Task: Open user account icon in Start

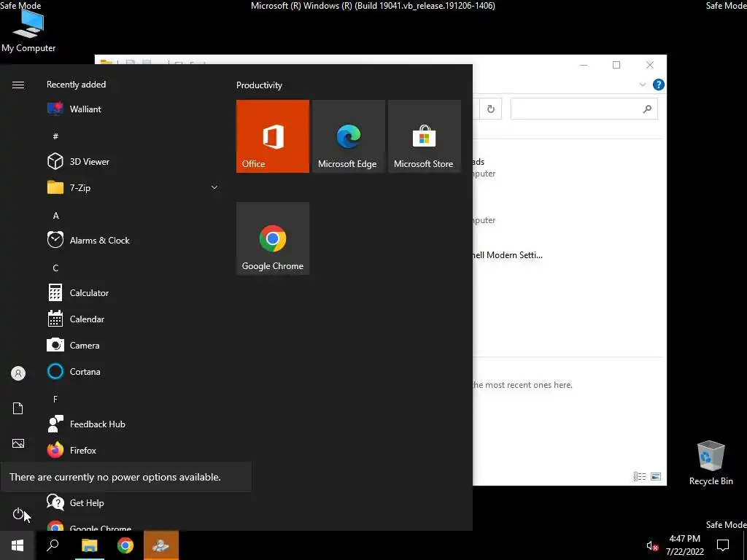Action: tap(18, 373)
